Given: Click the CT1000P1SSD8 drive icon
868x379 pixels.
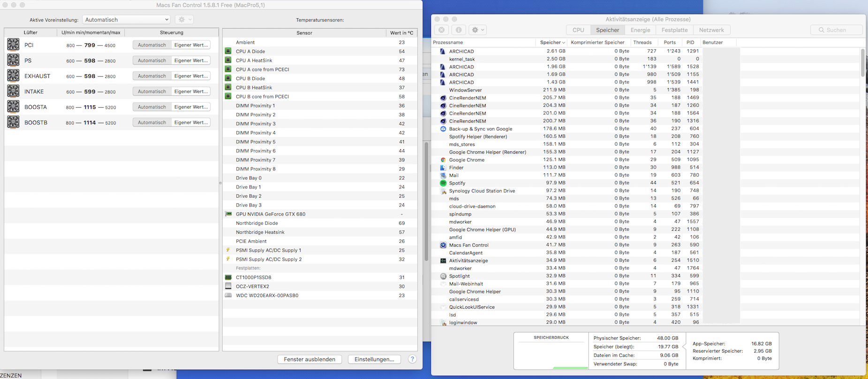Looking at the screenshot, I should (x=228, y=277).
